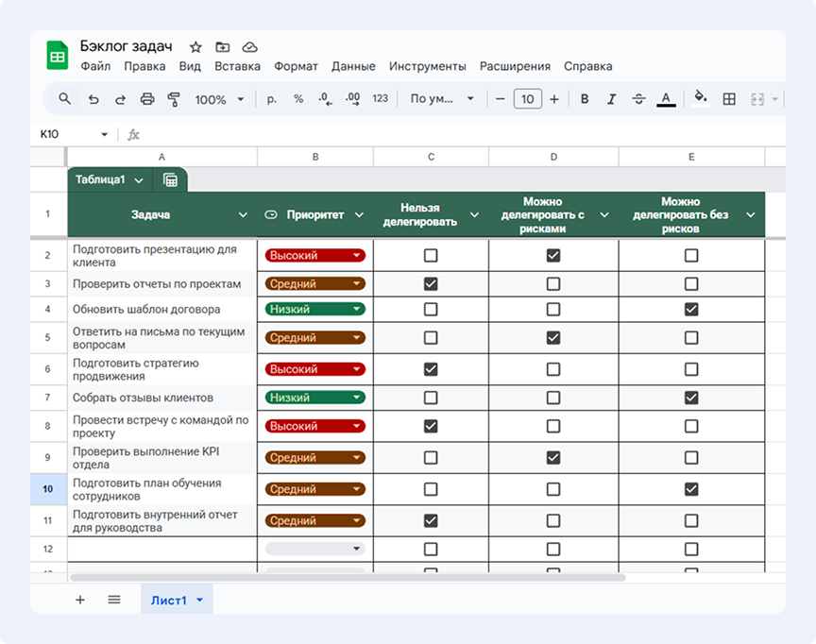Click plus button to add new sheet
Screen dimensions: 816x644
(x=80, y=600)
